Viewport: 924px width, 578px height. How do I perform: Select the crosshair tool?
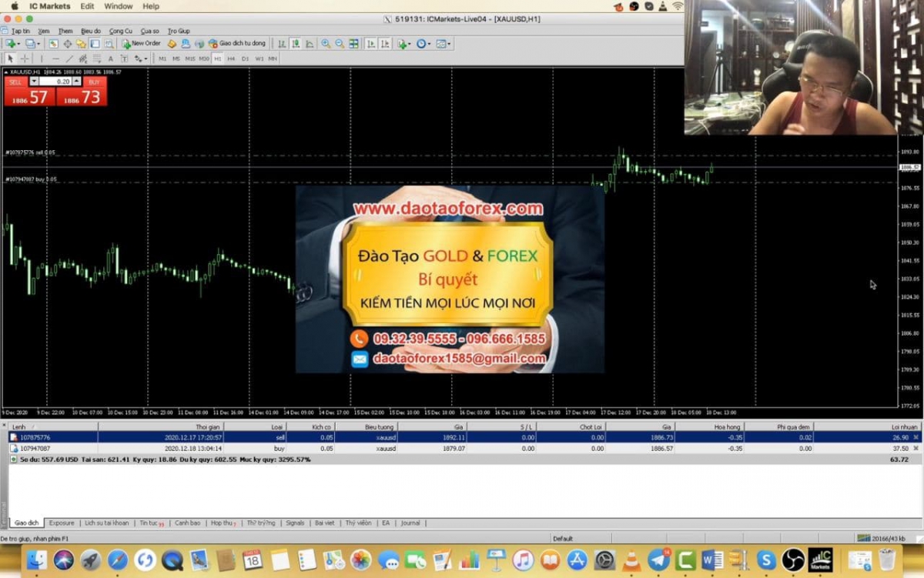[25, 58]
